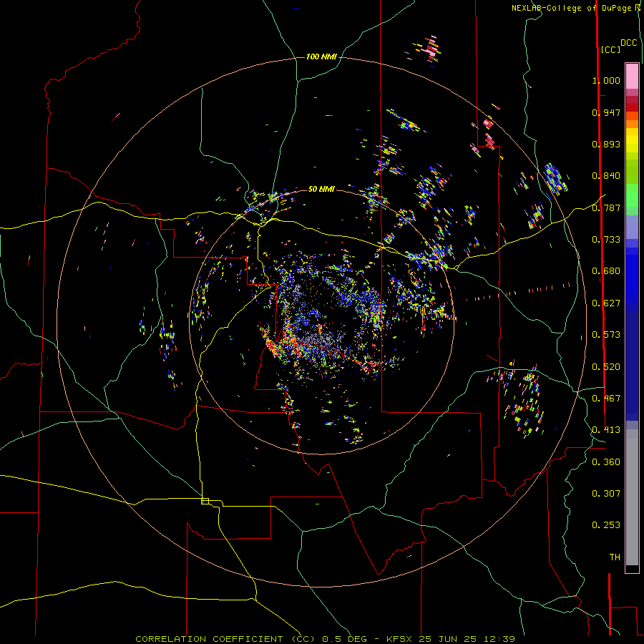Select the 0.627 legend value
The image size is (644, 644).
[606, 303]
